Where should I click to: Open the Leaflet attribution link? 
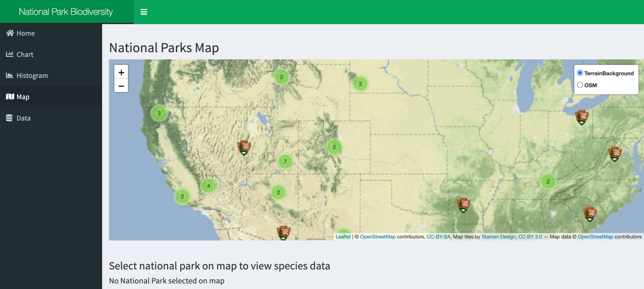coord(343,236)
